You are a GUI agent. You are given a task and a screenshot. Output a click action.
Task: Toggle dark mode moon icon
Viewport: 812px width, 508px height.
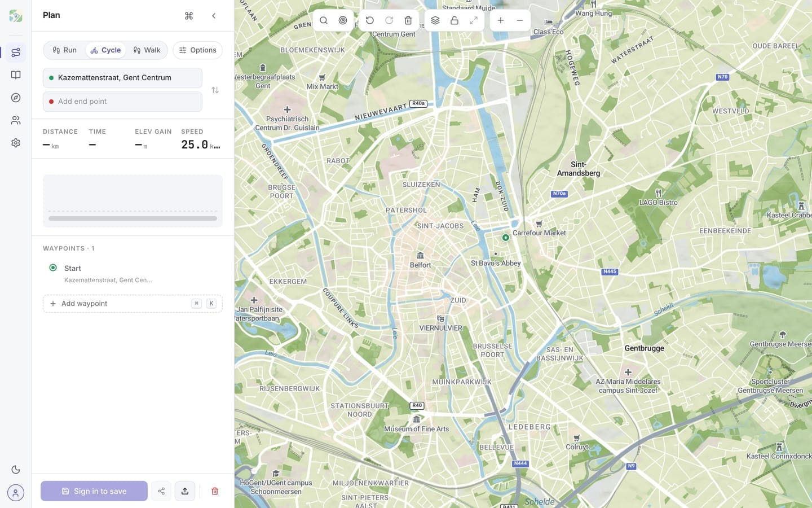(16, 470)
